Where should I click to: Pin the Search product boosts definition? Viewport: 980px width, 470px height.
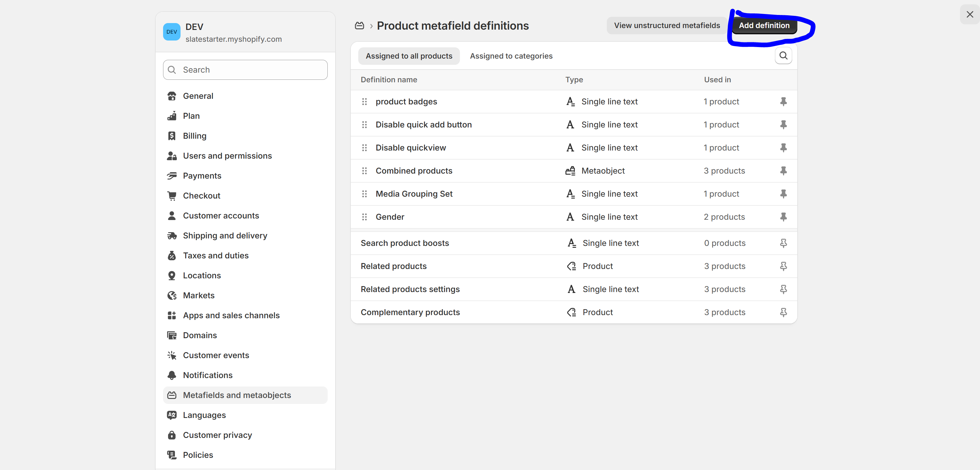[x=783, y=243]
